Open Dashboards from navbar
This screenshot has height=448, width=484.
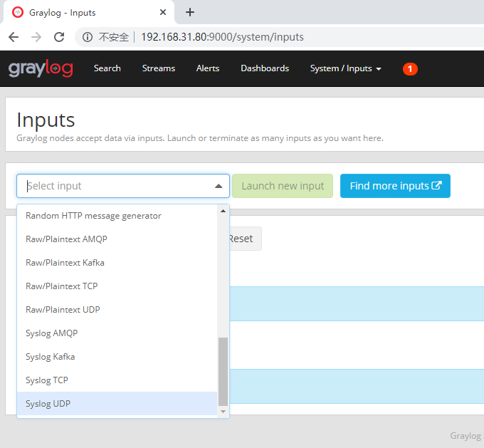tap(265, 68)
